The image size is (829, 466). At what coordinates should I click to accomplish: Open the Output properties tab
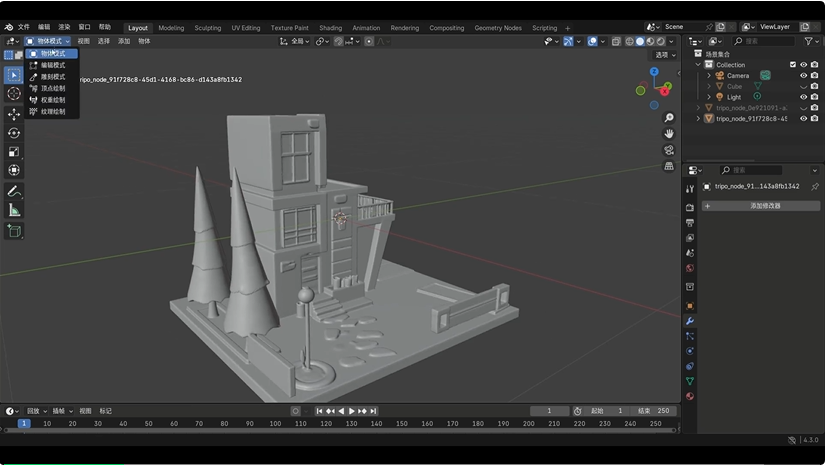click(689, 223)
